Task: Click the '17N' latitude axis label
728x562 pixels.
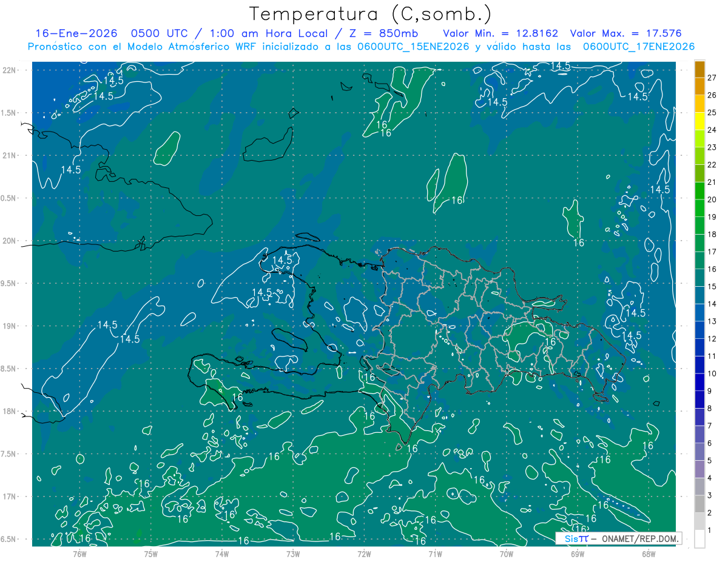Action: click(x=10, y=497)
